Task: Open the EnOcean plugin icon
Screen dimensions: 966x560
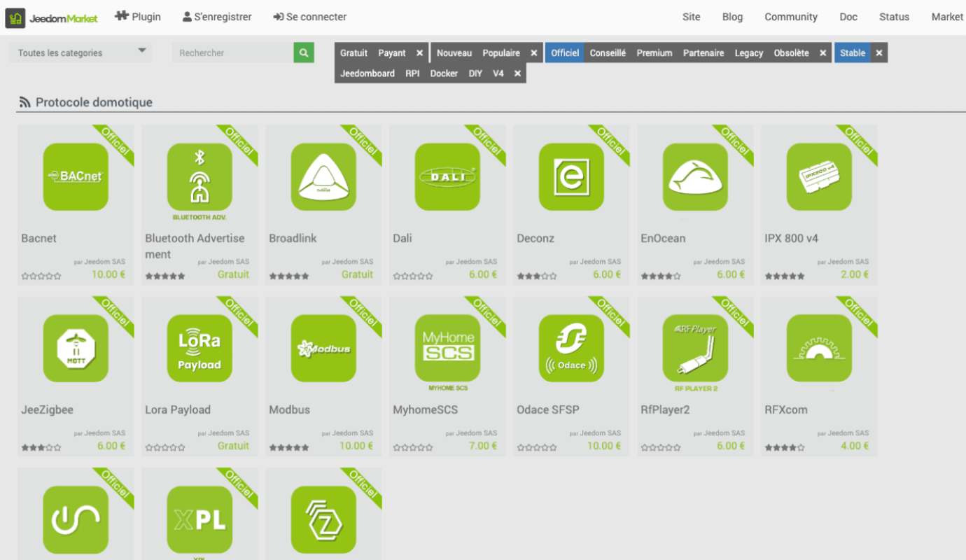Action: click(695, 177)
